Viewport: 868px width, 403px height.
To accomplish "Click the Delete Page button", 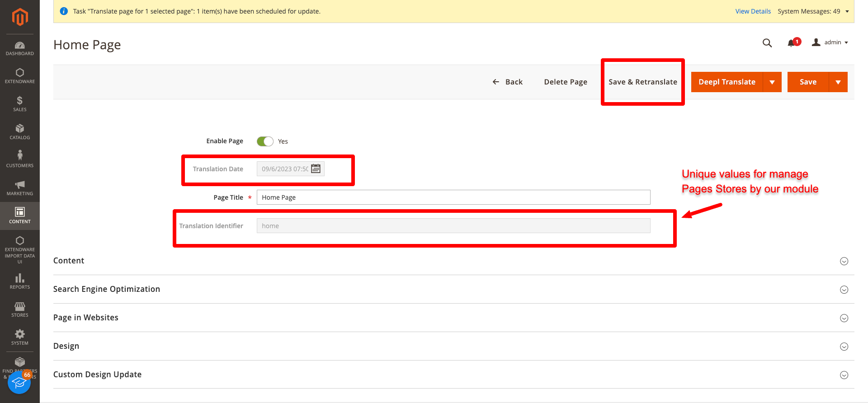I will point(566,82).
